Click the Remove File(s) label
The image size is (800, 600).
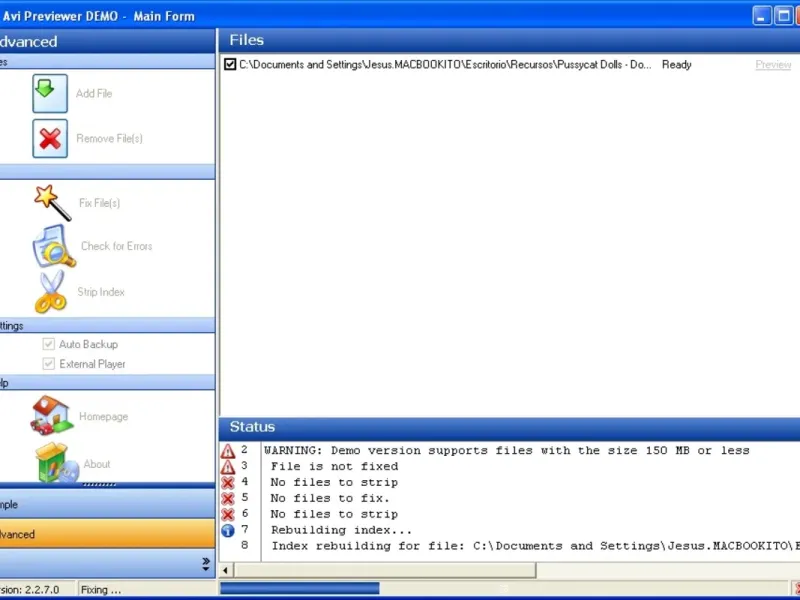109,138
